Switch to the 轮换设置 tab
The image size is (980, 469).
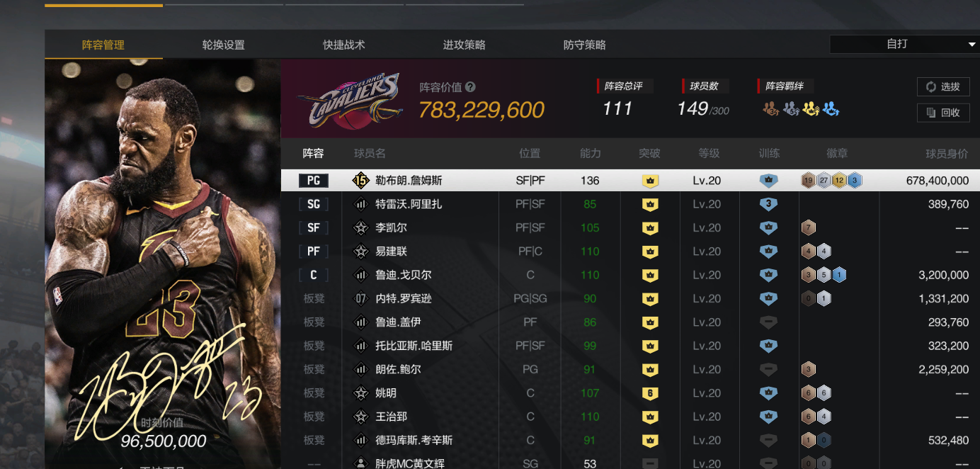tap(224, 45)
